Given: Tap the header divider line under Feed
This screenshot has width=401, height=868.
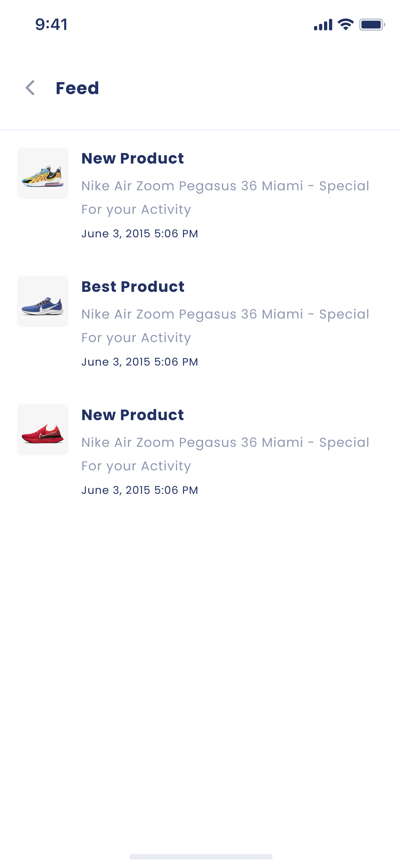Looking at the screenshot, I should pyautogui.click(x=200, y=130).
